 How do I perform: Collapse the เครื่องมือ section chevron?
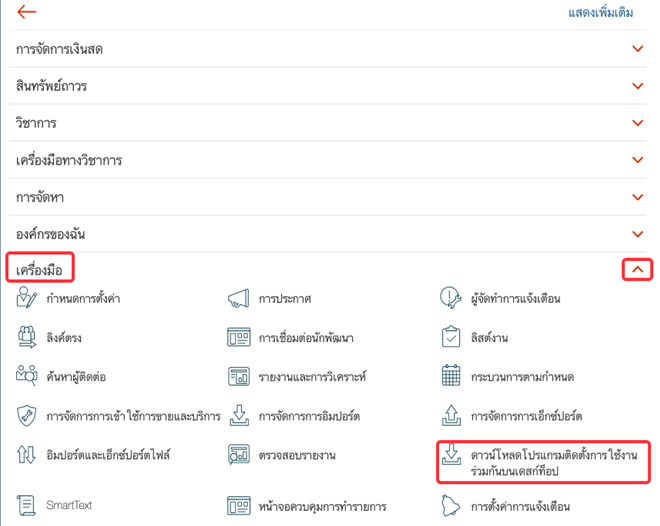coord(637,269)
